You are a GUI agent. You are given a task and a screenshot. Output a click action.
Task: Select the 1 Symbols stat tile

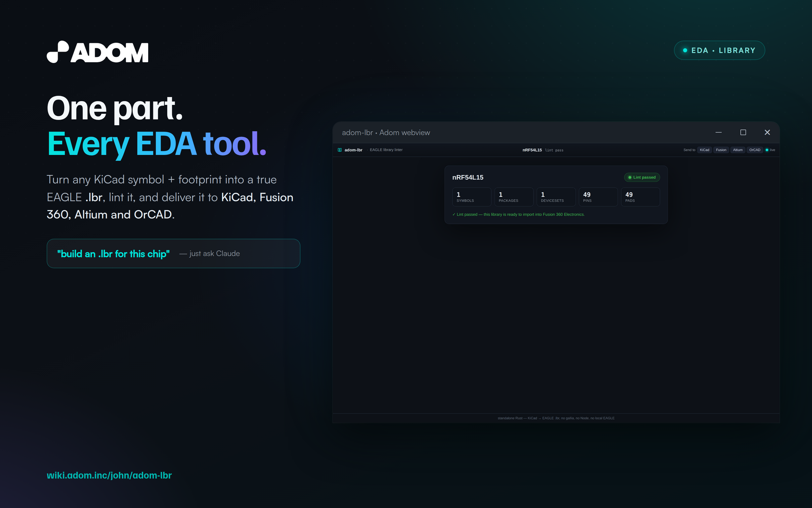(472, 197)
